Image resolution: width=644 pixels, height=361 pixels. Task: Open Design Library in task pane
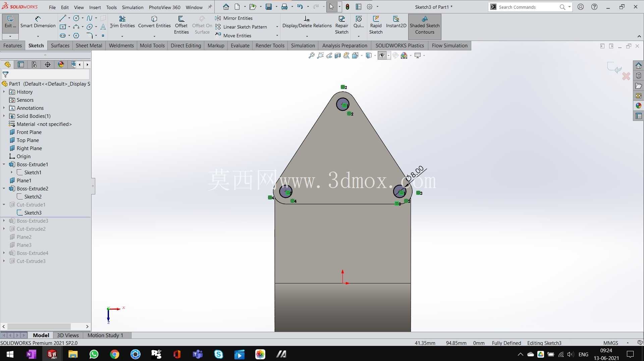click(638, 76)
